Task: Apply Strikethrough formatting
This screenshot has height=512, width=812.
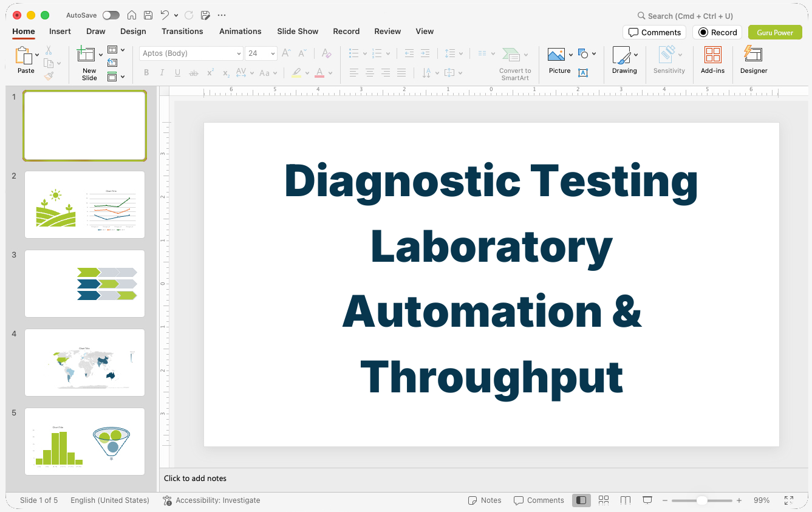Action: pyautogui.click(x=194, y=73)
